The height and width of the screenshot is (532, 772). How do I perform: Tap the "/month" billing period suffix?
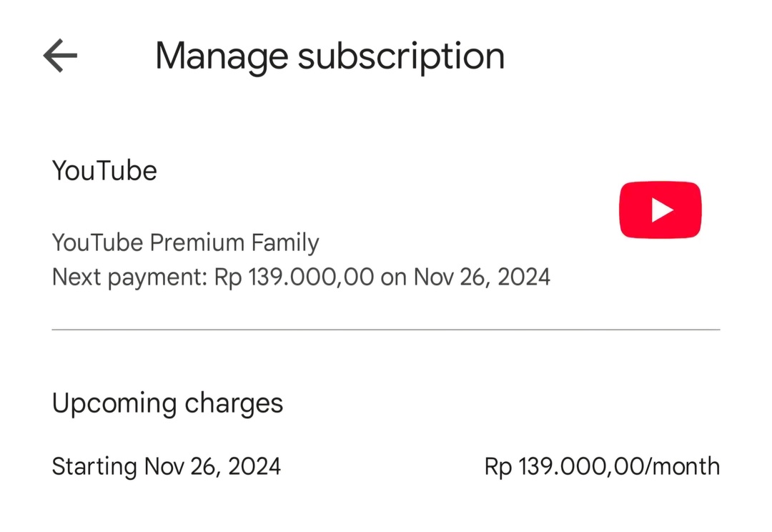click(x=683, y=467)
